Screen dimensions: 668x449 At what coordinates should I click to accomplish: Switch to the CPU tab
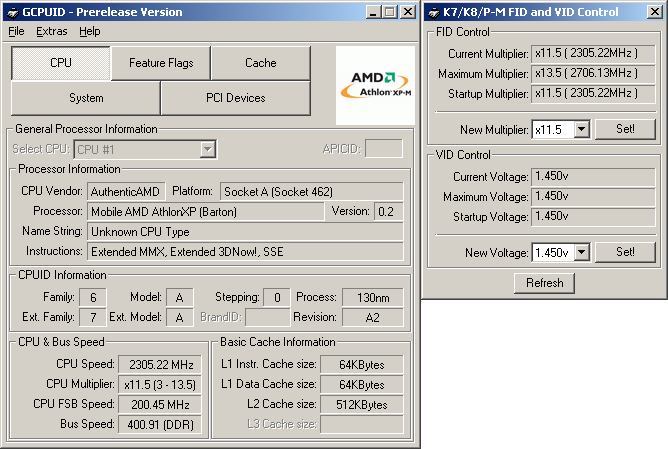coord(60,63)
